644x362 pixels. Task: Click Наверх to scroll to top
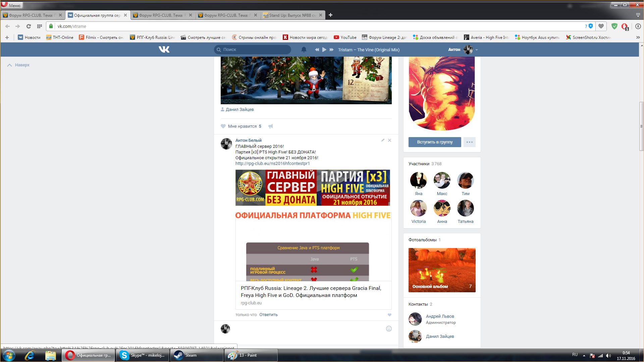(x=18, y=65)
